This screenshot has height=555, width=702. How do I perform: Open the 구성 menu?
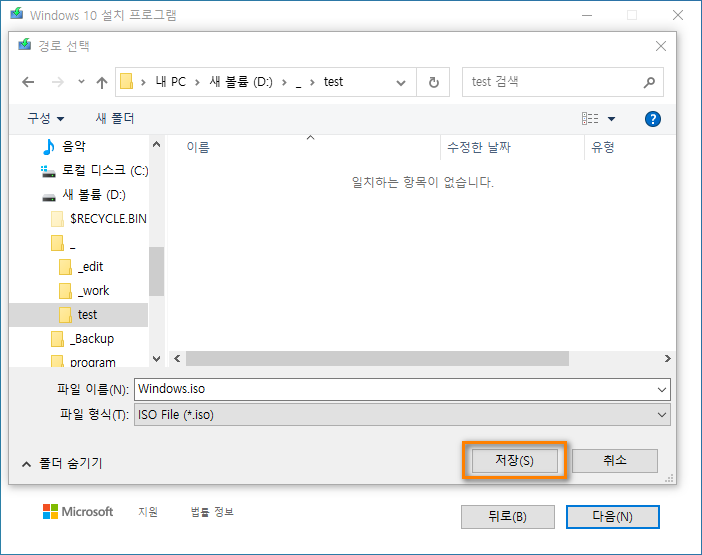point(46,119)
